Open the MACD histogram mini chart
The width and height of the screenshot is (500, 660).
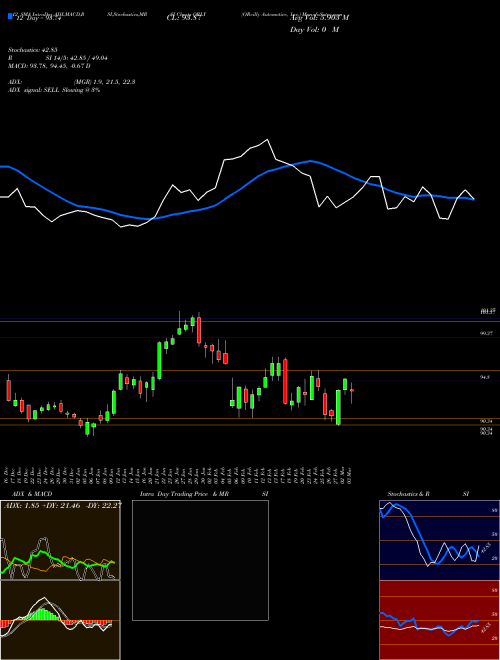pos(60,620)
